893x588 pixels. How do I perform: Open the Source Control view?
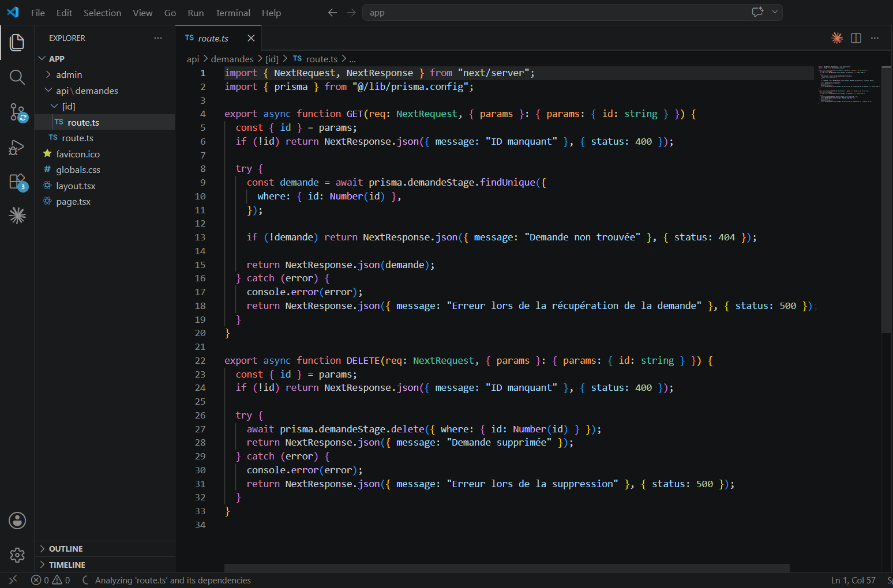click(x=17, y=112)
